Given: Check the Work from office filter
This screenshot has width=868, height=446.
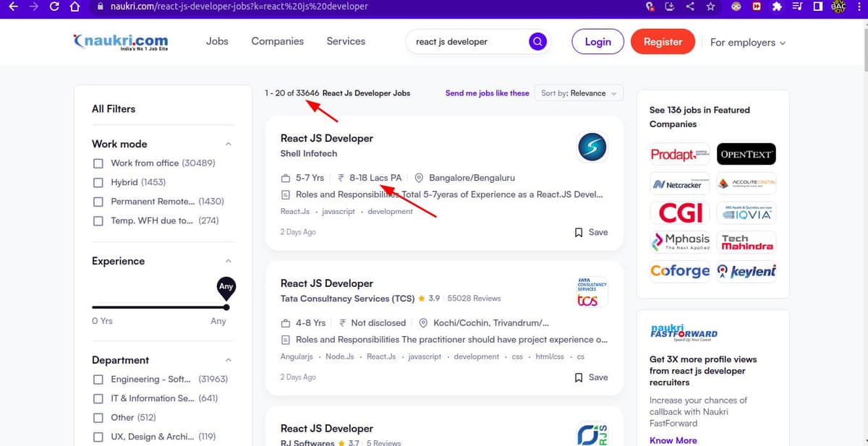Looking at the screenshot, I should pyautogui.click(x=98, y=163).
